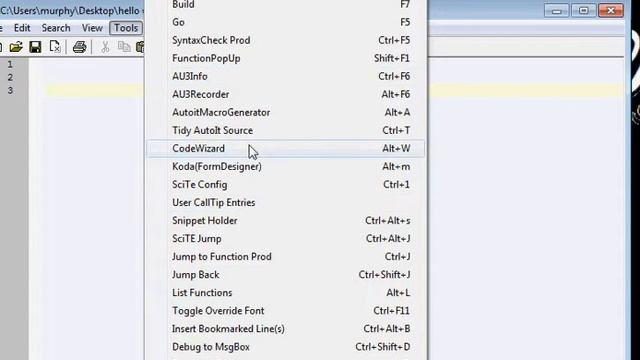The width and height of the screenshot is (640, 360).
Task: Click line number 3 in the margin
Action: click(10, 90)
